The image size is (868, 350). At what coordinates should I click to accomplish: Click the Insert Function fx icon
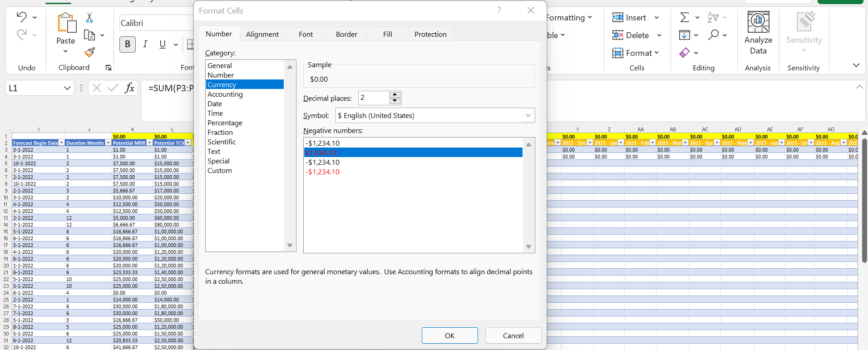pos(129,88)
